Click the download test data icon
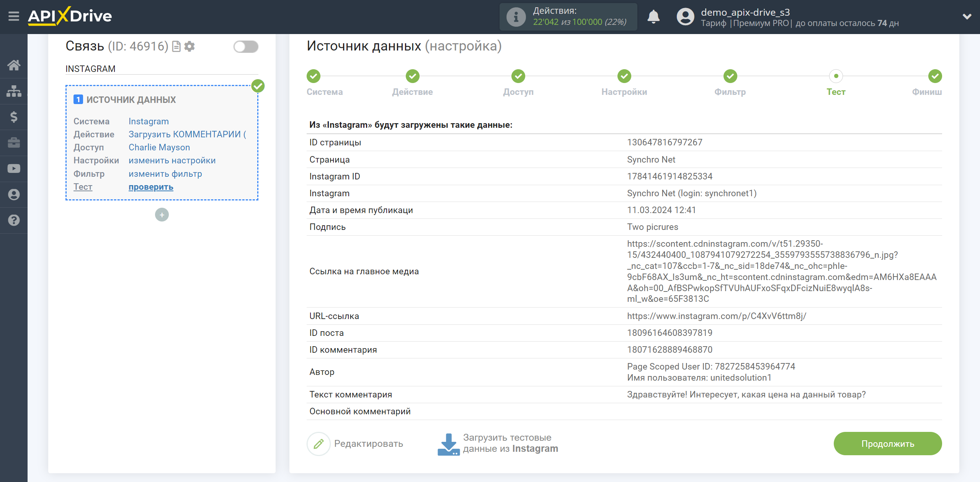 (448, 444)
